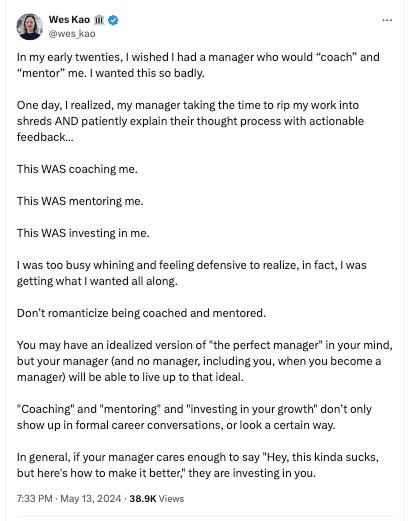Open the @wes_kao handle link
Viewport: 409px width, 521px height.
72,34
